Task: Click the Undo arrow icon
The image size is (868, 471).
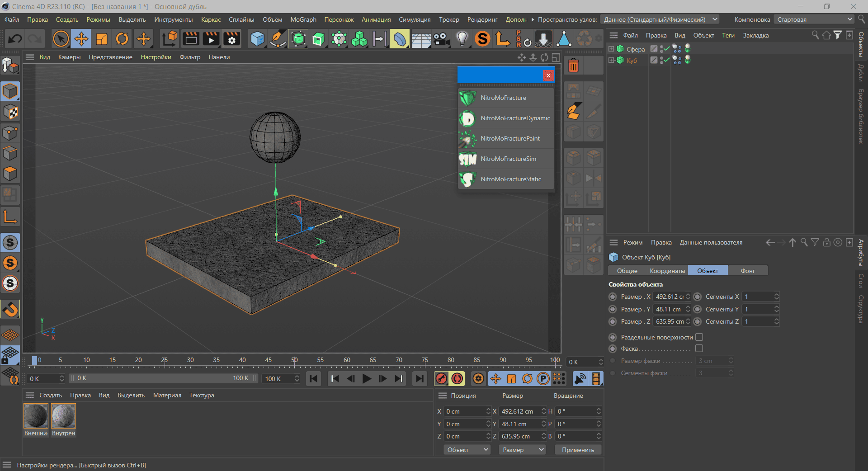Action: click(x=15, y=39)
